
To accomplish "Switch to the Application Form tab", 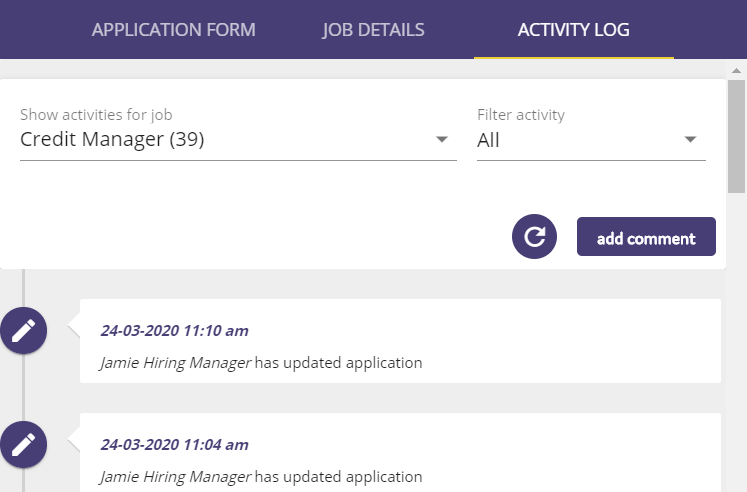I will [x=173, y=30].
